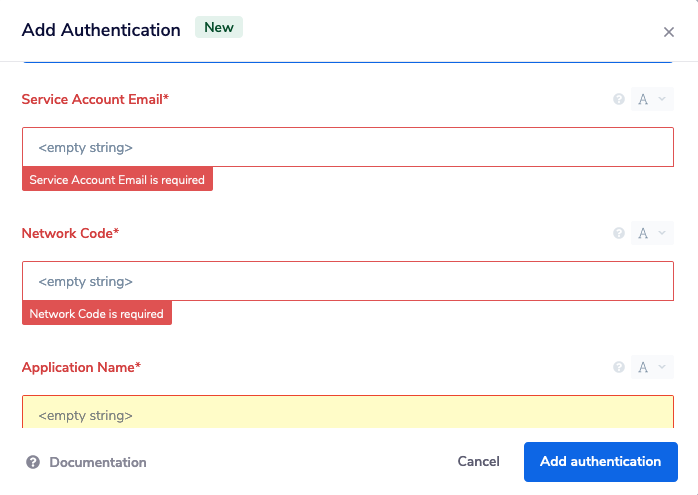Click help icon beside Service Account Email
The image size is (698, 495).
point(619,99)
